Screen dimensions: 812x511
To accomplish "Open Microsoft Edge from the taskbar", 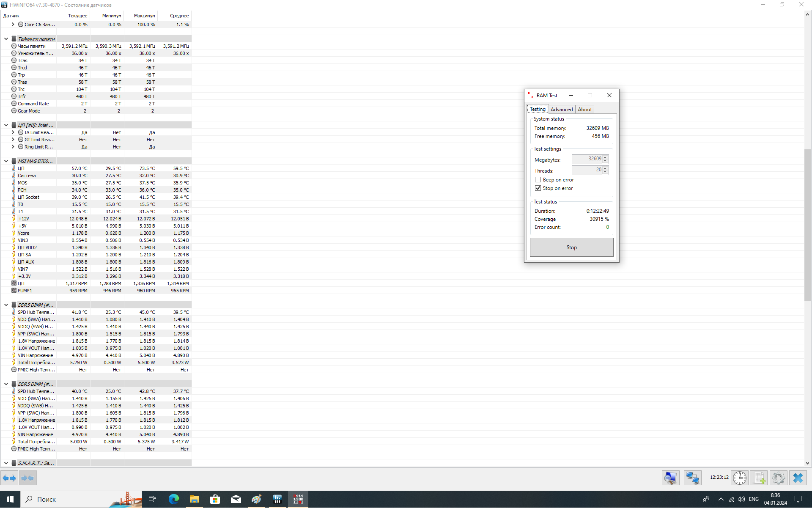I will click(x=173, y=499).
